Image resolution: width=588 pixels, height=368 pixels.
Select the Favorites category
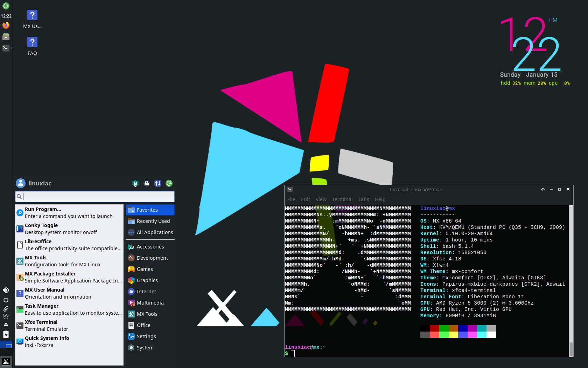pyautogui.click(x=150, y=210)
